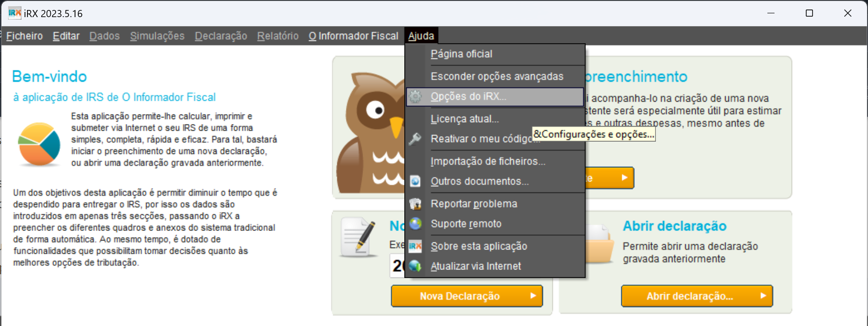Open the Declaração menu
Viewport: 868px width, 326px height.
221,36
